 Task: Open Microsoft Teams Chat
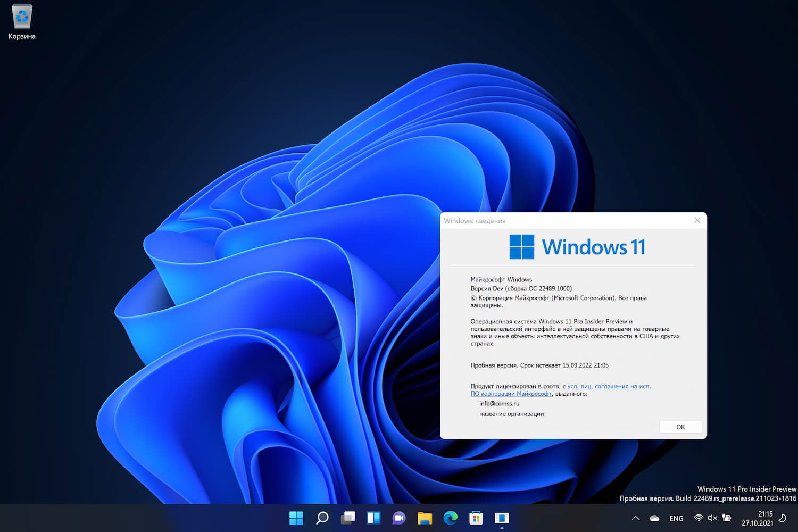click(399, 518)
